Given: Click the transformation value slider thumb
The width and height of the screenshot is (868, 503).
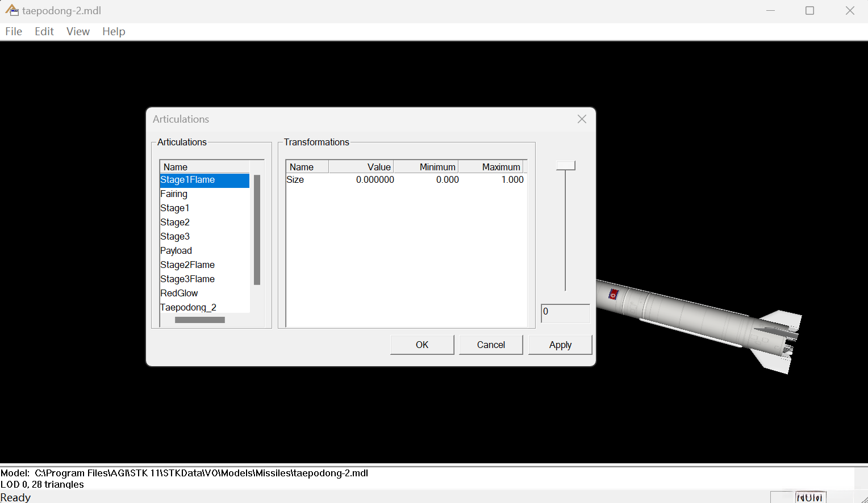Looking at the screenshot, I should (566, 165).
